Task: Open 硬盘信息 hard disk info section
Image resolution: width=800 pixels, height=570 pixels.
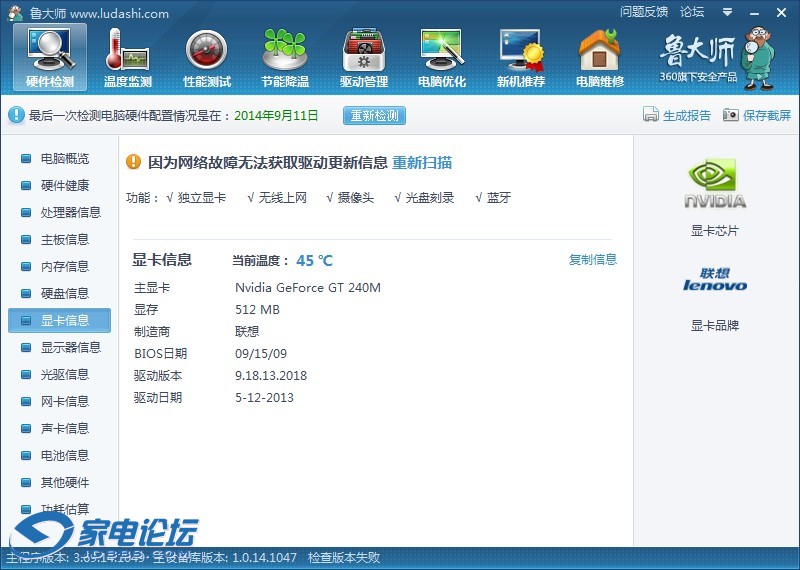Action: tap(64, 293)
